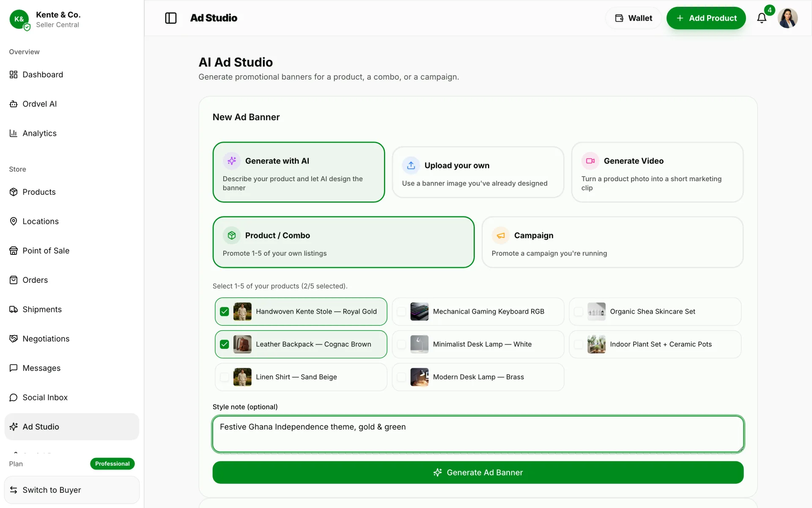Open the Wallet
Image resolution: width=812 pixels, height=508 pixels.
pyautogui.click(x=633, y=18)
